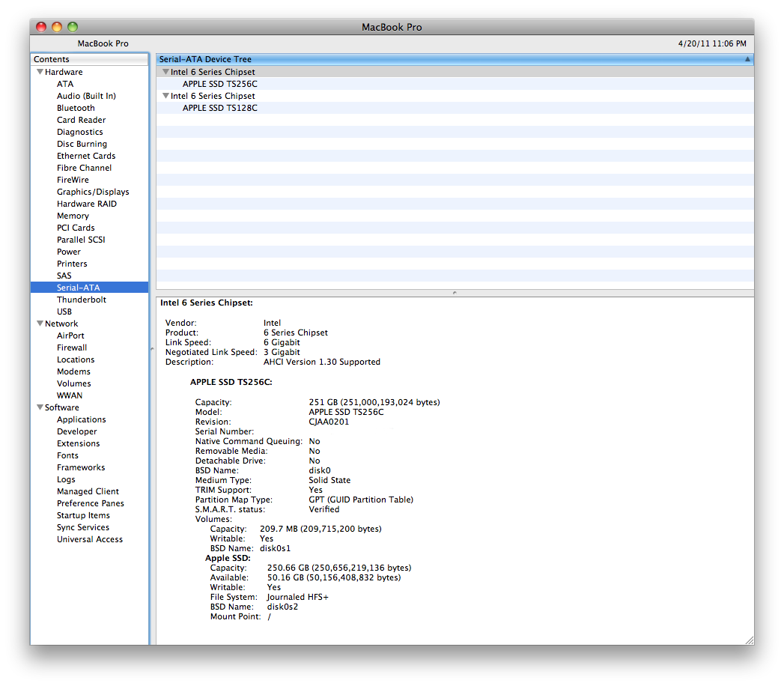
Task: Collapse the Hardware section triangle
Action: [x=40, y=72]
